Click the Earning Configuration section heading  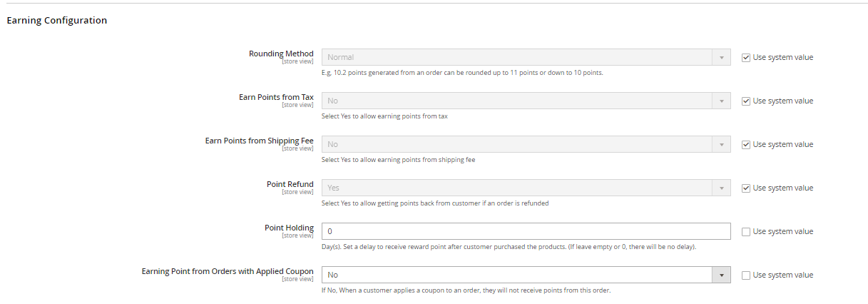[57, 21]
